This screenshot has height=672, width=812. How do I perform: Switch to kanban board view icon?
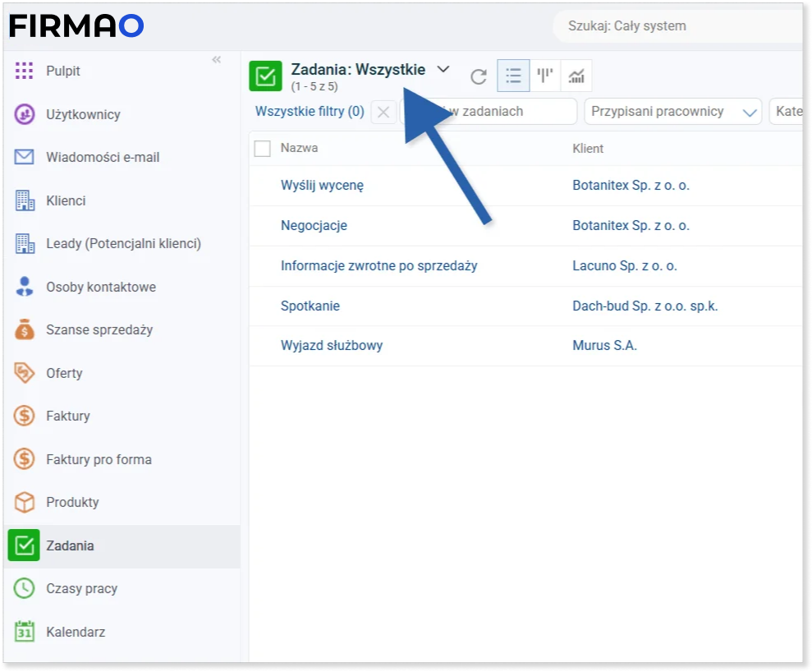click(x=545, y=76)
